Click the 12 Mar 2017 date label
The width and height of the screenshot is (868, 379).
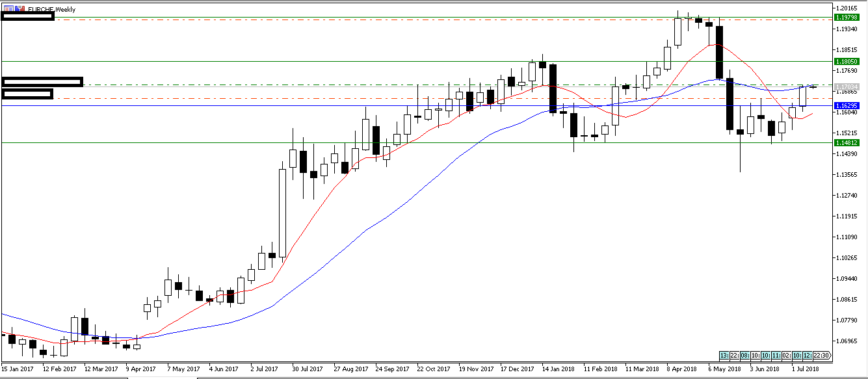100,369
